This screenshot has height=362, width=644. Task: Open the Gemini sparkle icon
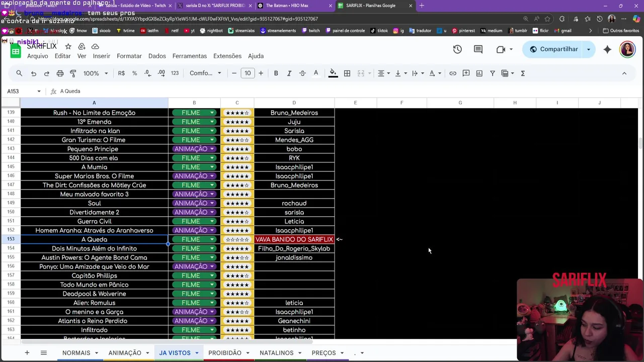[x=607, y=49]
